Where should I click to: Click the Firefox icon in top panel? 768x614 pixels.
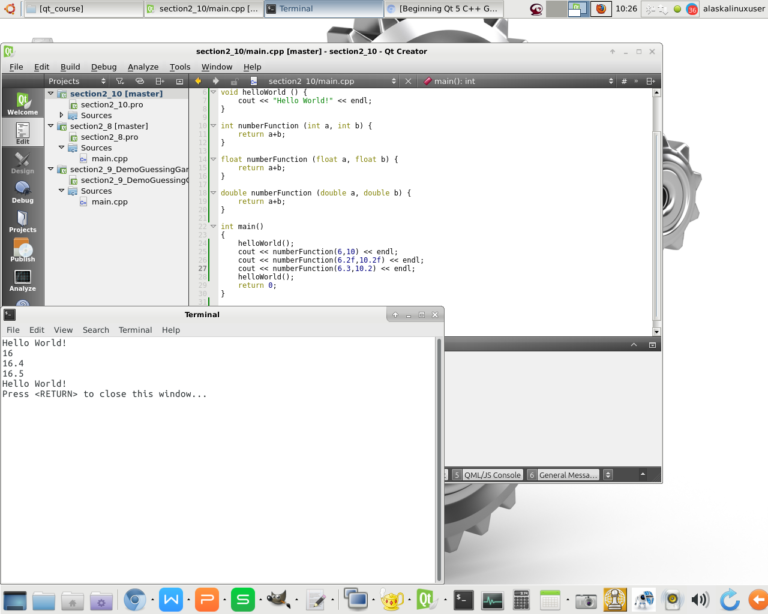point(601,9)
